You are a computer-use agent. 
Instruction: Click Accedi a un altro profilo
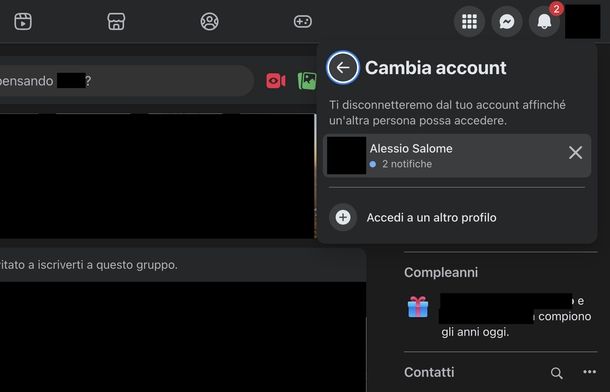coord(431,217)
